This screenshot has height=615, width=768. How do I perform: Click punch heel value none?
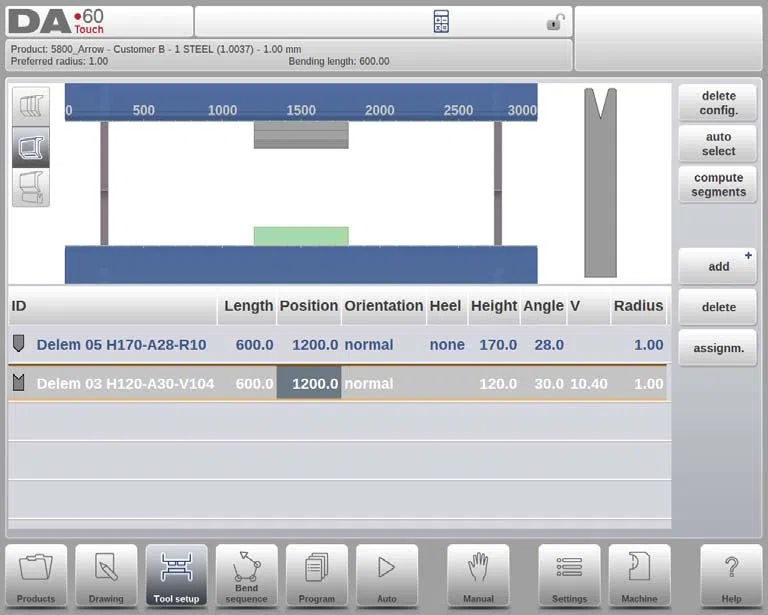447,345
